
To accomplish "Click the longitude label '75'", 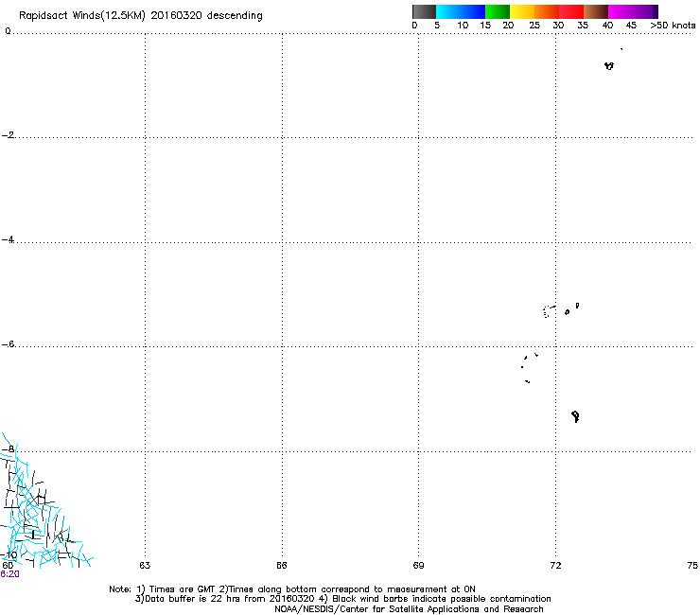I will (692, 566).
